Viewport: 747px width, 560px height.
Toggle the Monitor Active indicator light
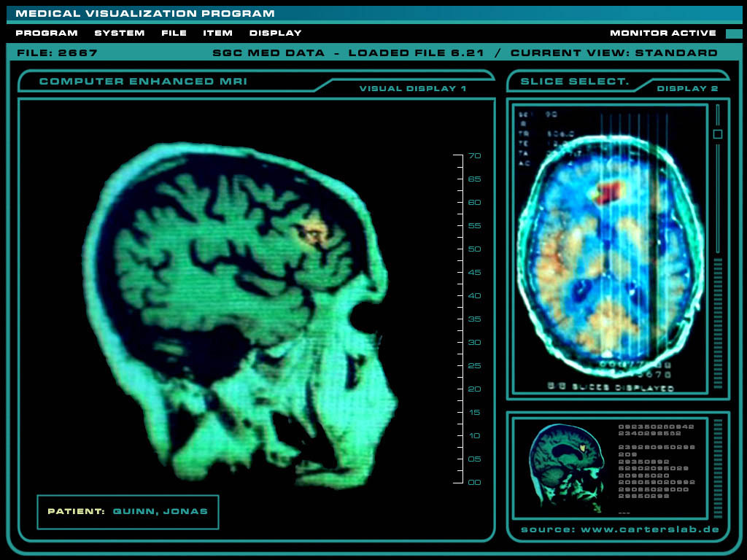tap(734, 34)
